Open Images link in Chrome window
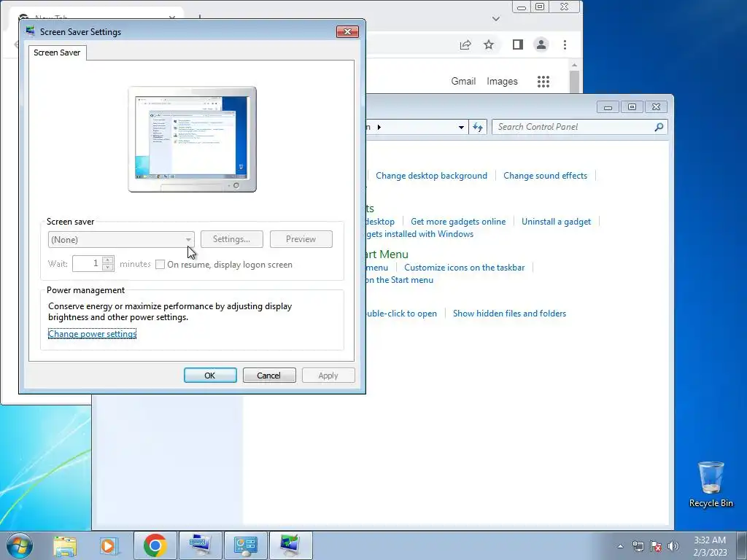The height and width of the screenshot is (560, 747). click(x=502, y=82)
